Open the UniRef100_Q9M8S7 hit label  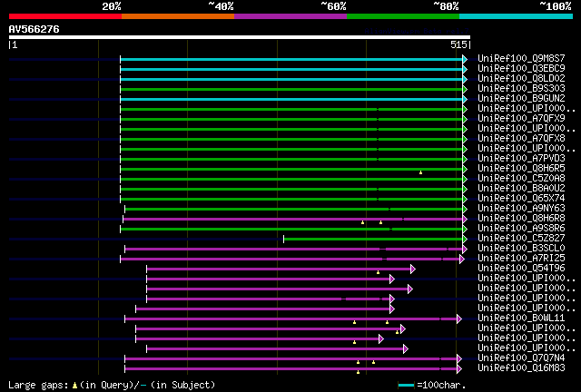[x=521, y=59]
